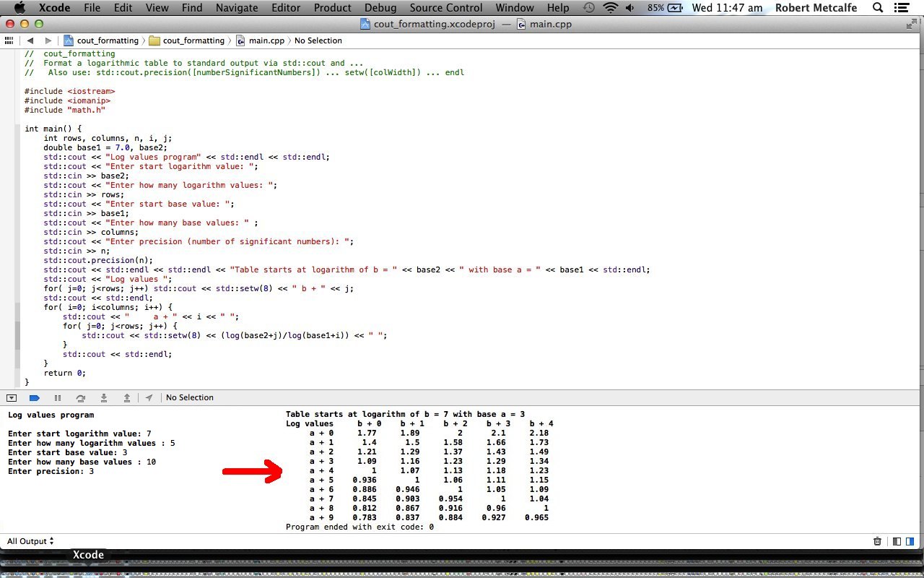Clear console with the trash icon

tap(877, 541)
